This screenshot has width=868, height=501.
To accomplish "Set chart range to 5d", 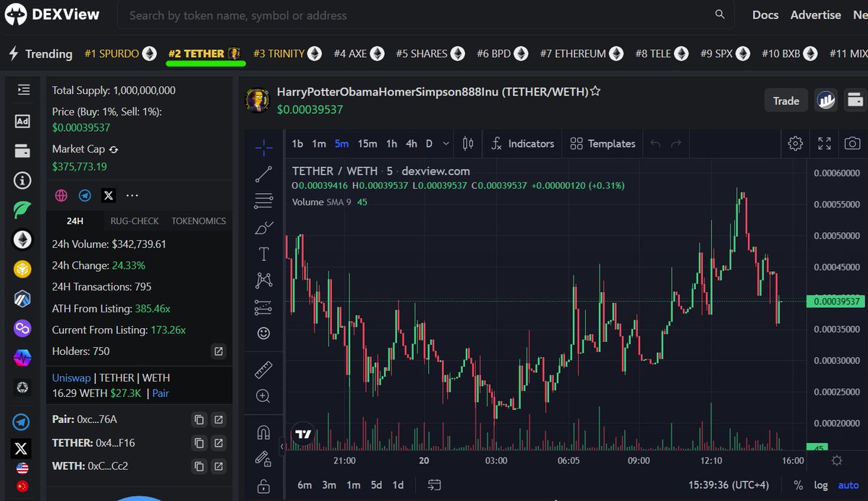I will tap(376, 485).
